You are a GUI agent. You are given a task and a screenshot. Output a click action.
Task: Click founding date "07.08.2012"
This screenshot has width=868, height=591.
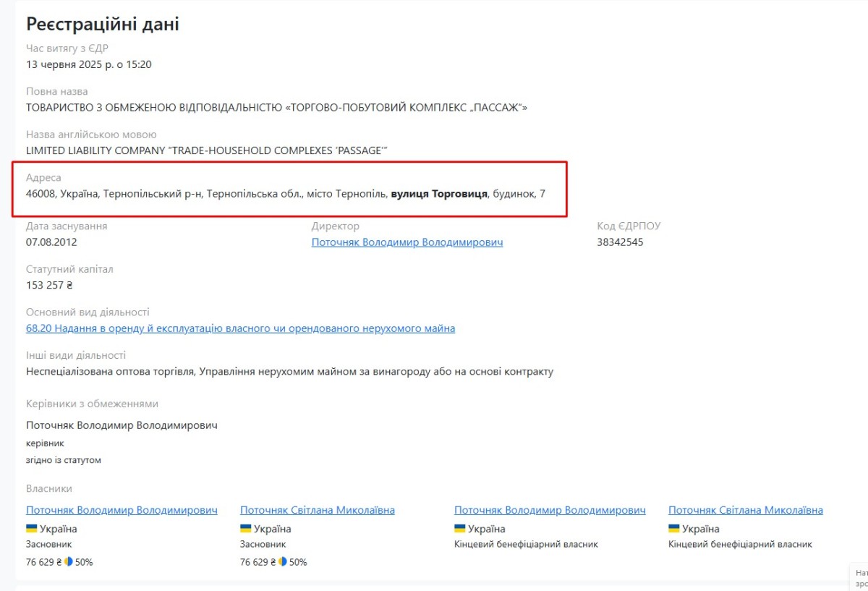pyautogui.click(x=51, y=242)
